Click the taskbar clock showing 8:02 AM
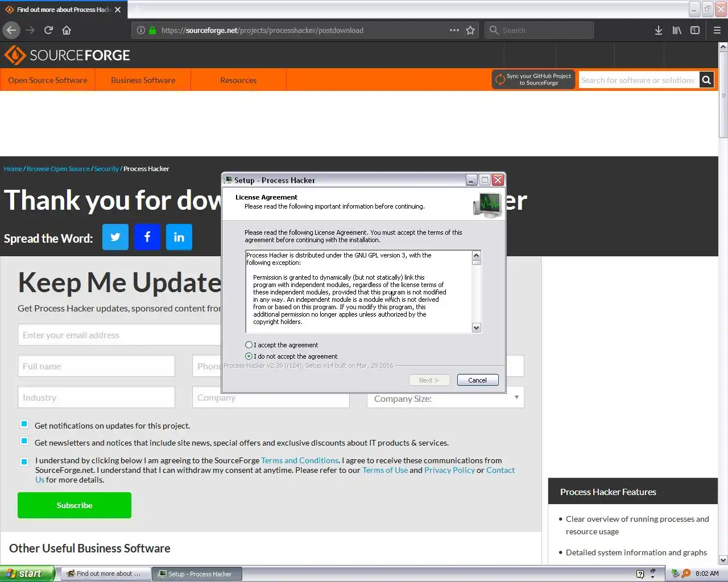The height and width of the screenshot is (582, 728). pyautogui.click(x=707, y=573)
